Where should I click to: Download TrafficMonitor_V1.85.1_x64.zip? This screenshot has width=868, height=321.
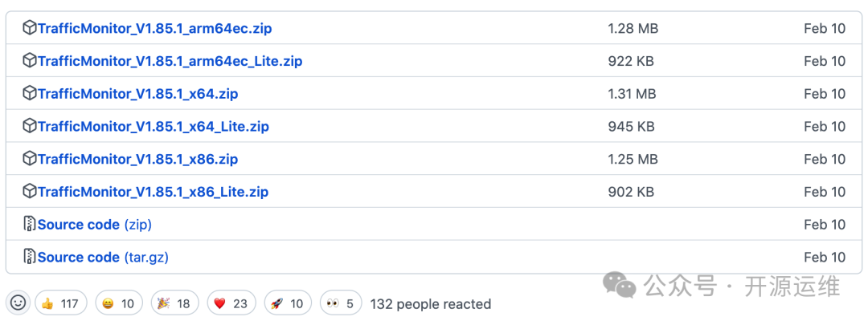[137, 94]
